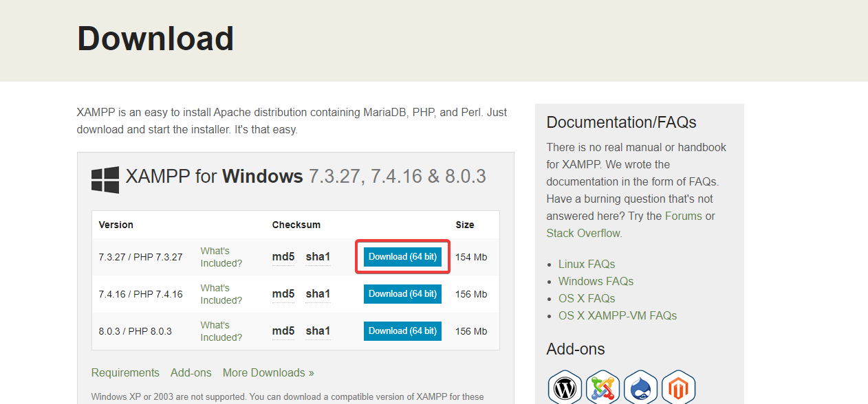The width and height of the screenshot is (868, 404).
Task: Show md5 checksum for 8.0.3
Action: coord(283,331)
